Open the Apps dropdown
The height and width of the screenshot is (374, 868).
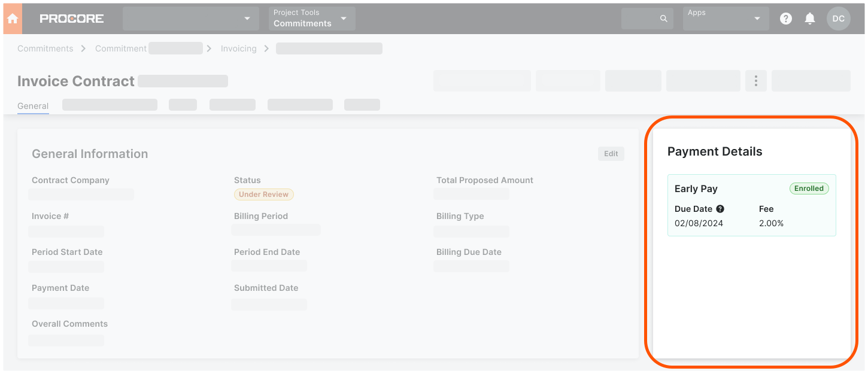click(x=726, y=18)
